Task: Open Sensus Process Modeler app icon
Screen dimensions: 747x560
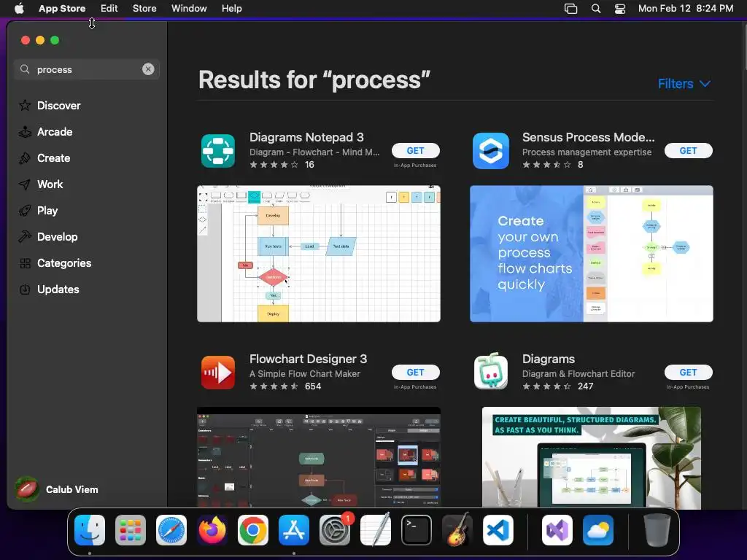Action: tap(491, 151)
